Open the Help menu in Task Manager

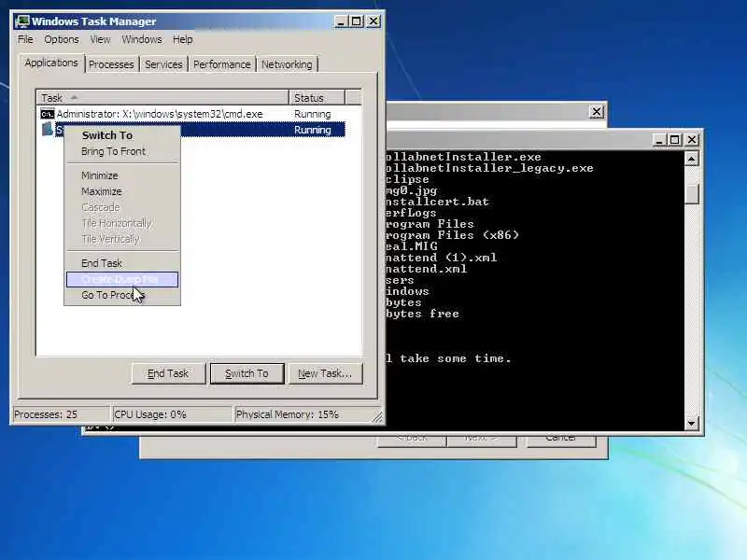pyautogui.click(x=182, y=39)
